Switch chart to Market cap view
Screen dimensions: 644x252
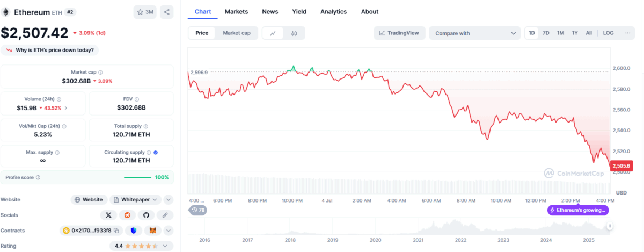tap(237, 33)
